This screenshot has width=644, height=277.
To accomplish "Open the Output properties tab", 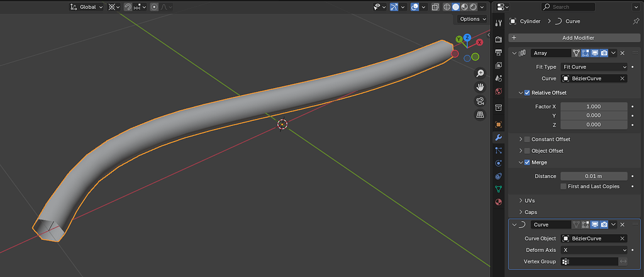I will coord(498,52).
